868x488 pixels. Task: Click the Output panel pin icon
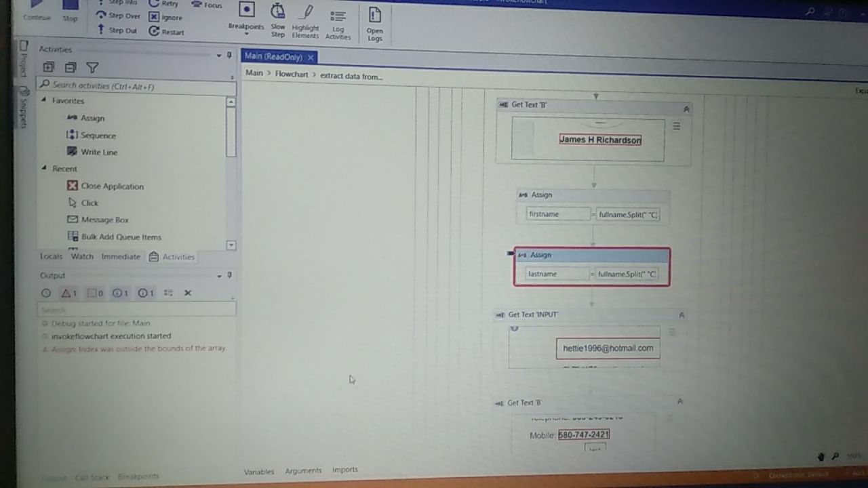click(x=229, y=275)
